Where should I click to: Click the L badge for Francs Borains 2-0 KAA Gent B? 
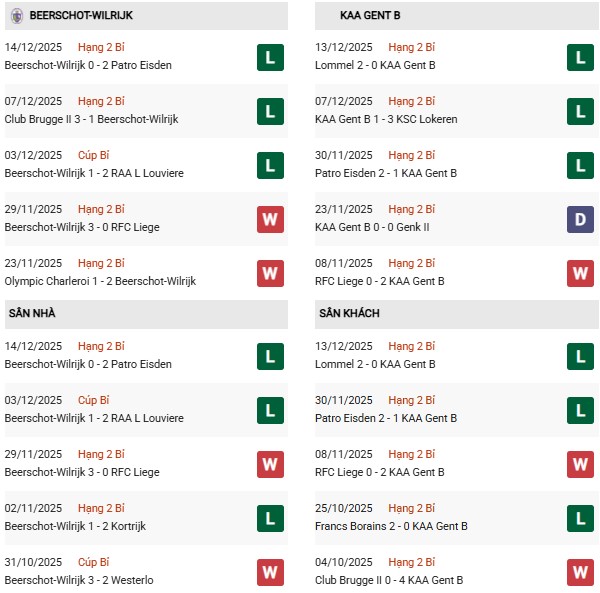580,518
